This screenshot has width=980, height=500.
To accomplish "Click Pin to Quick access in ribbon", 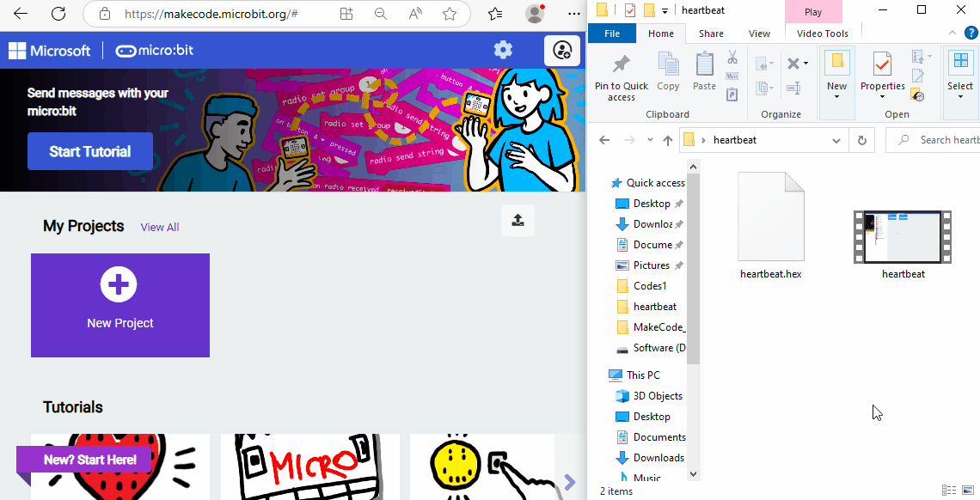I will (x=622, y=77).
